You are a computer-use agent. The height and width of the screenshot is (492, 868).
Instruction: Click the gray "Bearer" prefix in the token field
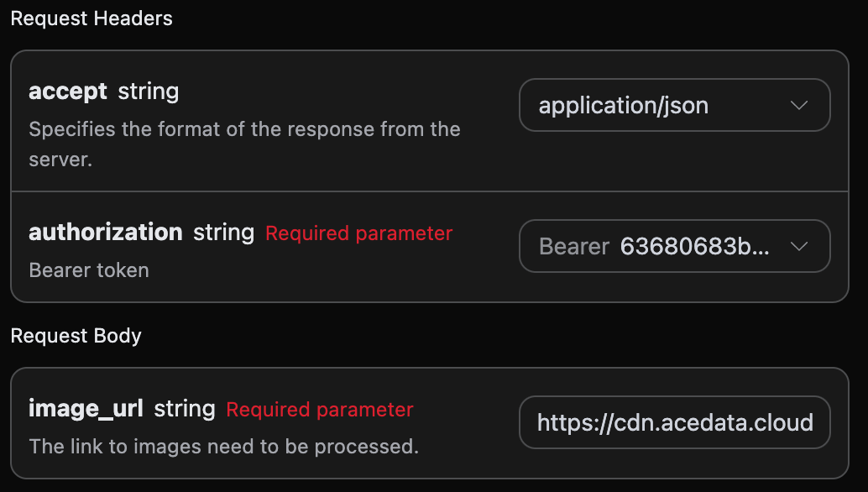coord(574,247)
